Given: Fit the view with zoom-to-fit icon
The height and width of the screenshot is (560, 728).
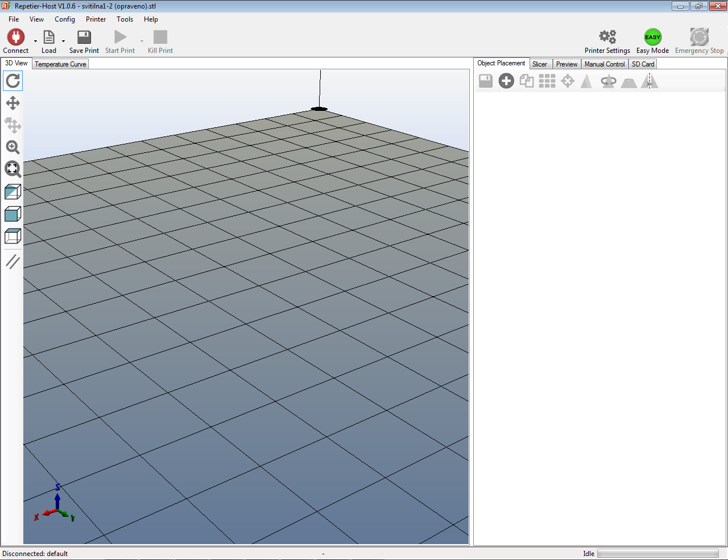Looking at the screenshot, I should [13, 169].
